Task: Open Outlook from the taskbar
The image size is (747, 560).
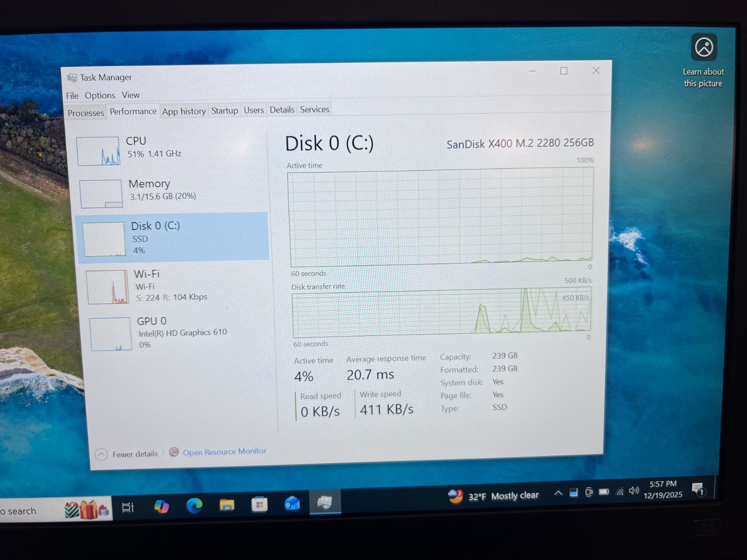Action: [292, 504]
